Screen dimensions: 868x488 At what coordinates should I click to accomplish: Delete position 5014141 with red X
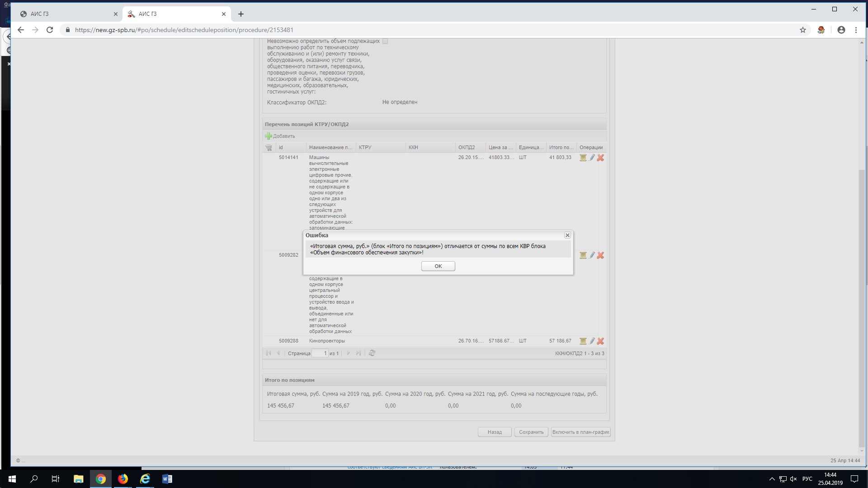point(600,158)
